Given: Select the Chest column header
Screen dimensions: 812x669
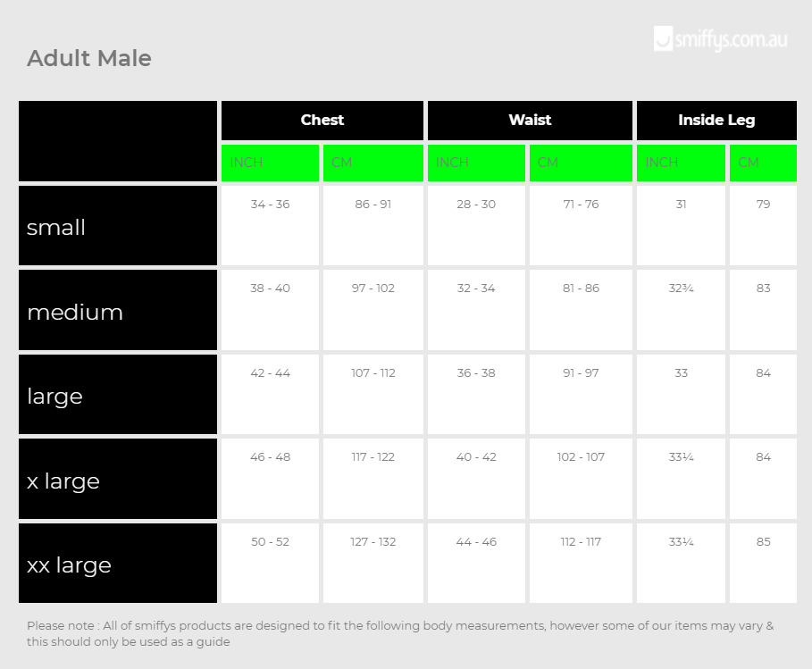Looking at the screenshot, I should pyautogui.click(x=322, y=120).
